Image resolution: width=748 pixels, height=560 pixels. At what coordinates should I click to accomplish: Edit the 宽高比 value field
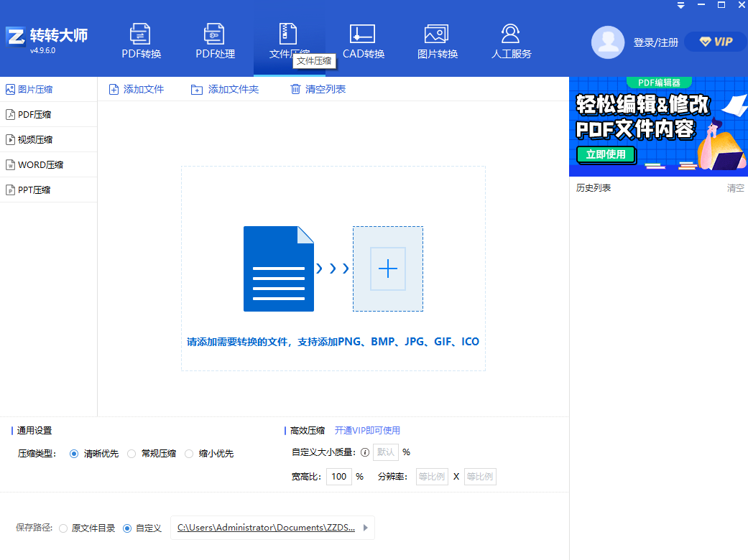point(338,476)
